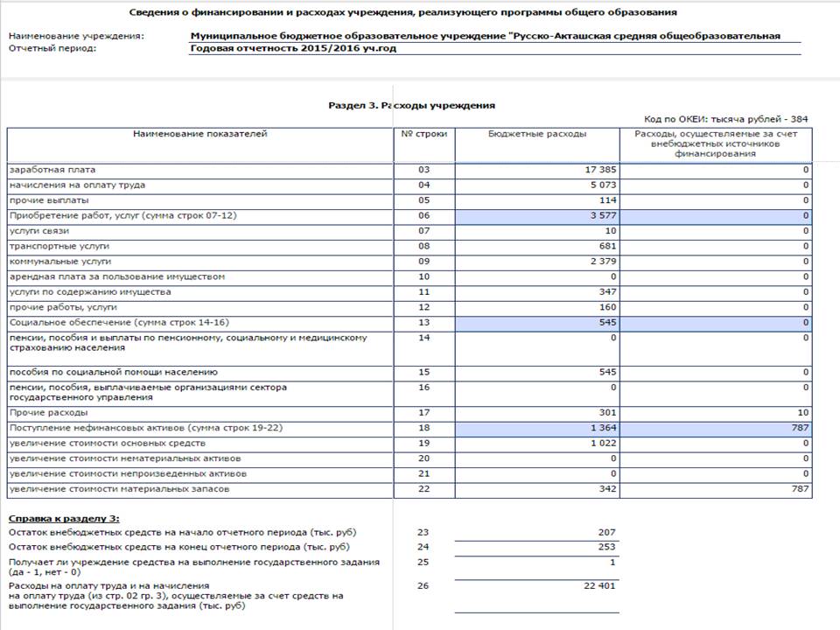
Task: Click the Социальное обеспечение highlighted budget total 545
Action: [x=536, y=323]
